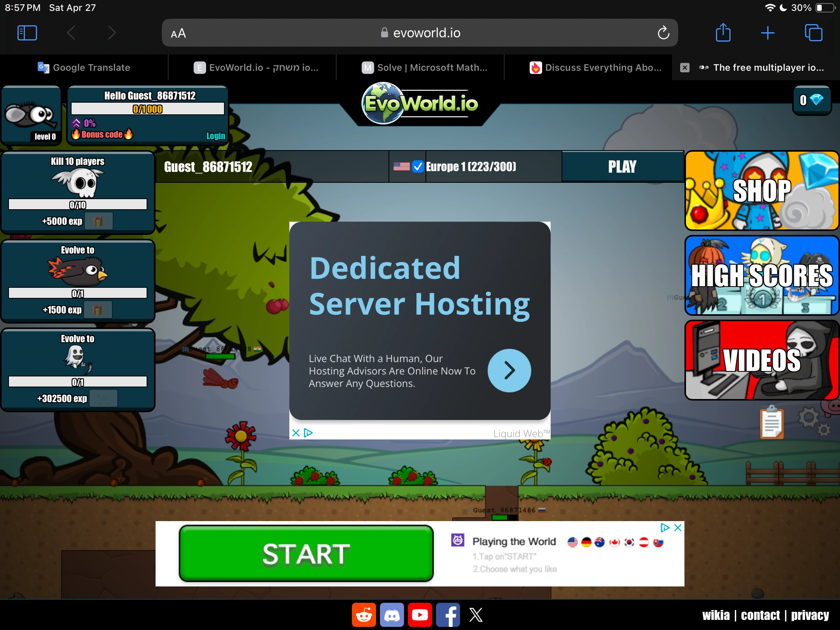Open the YouTube social icon
840x630 pixels.
[x=420, y=615]
